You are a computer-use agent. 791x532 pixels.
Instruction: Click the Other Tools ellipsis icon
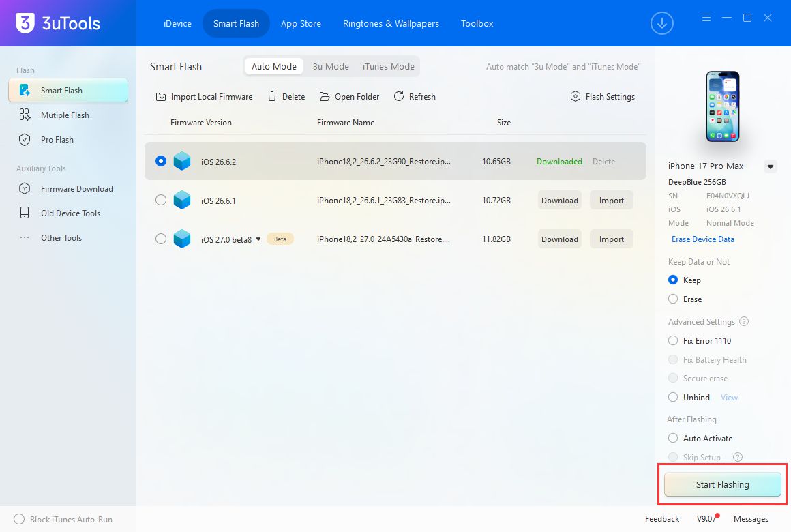(x=25, y=238)
